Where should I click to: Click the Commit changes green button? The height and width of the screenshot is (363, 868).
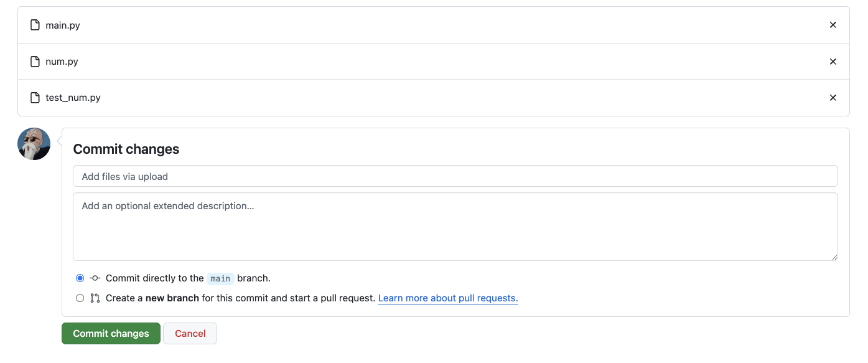pos(111,334)
